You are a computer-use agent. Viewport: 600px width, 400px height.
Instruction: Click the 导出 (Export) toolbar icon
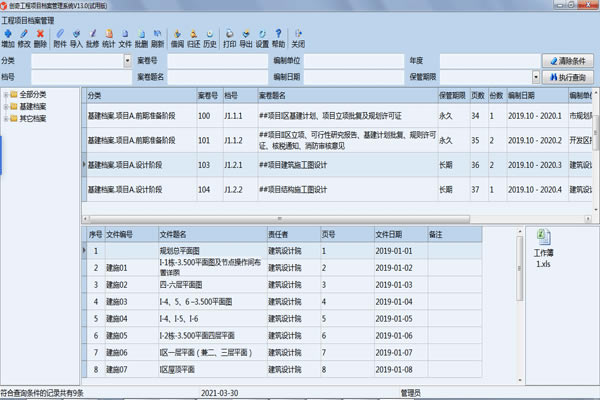point(246,38)
